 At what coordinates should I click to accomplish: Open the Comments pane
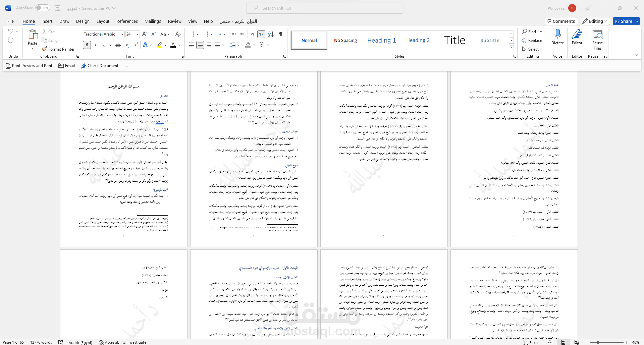click(561, 21)
